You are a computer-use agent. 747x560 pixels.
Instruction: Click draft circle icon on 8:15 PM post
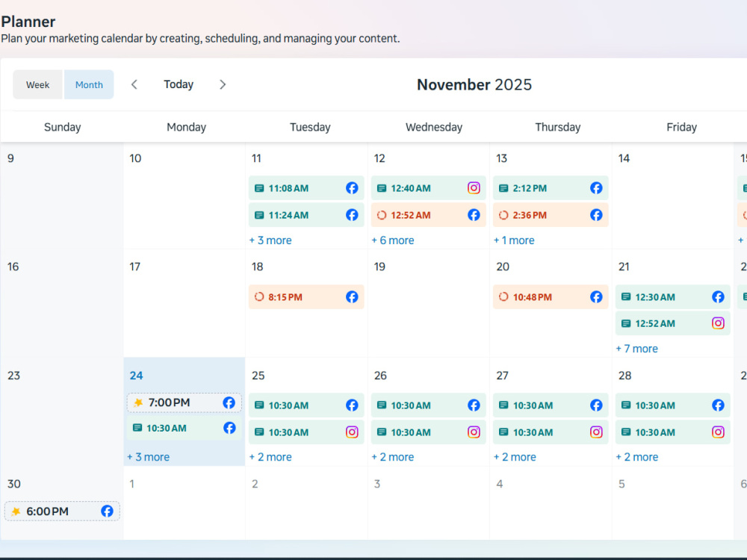[258, 296]
